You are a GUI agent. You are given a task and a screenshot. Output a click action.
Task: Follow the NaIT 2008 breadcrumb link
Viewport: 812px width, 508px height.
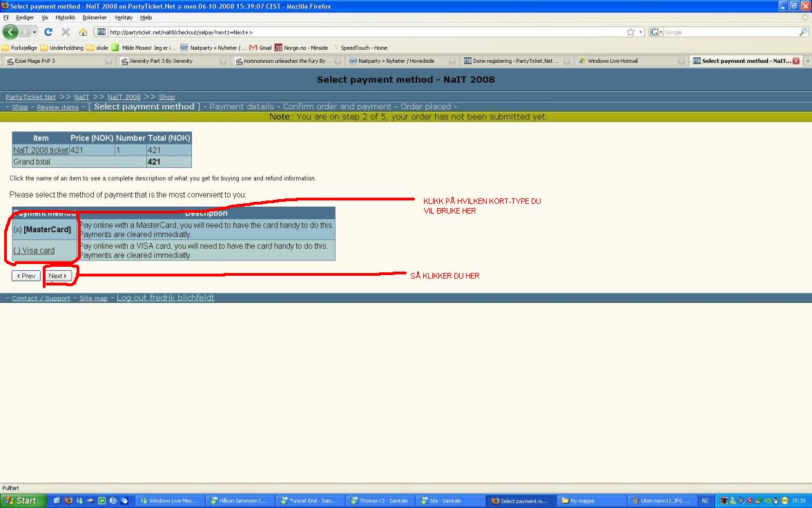(x=124, y=97)
